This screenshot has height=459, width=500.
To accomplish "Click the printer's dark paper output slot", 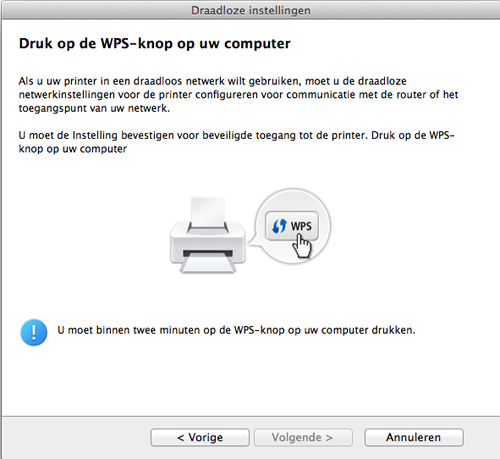I will pyautogui.click(x=208, y=253).
